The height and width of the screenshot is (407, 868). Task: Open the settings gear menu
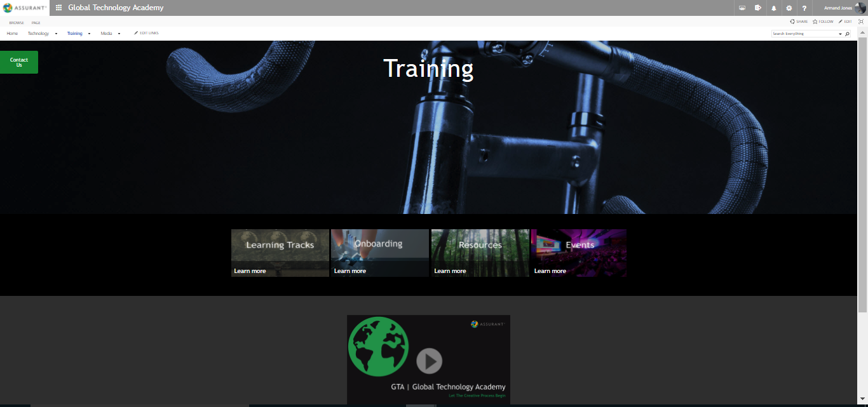coord(789,8)
